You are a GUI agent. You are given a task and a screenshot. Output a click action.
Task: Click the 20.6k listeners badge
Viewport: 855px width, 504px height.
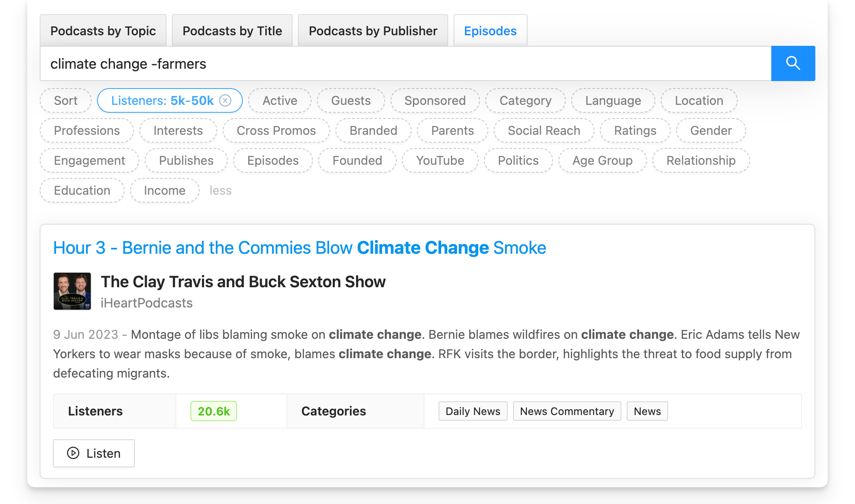click(x=213, y=411)
